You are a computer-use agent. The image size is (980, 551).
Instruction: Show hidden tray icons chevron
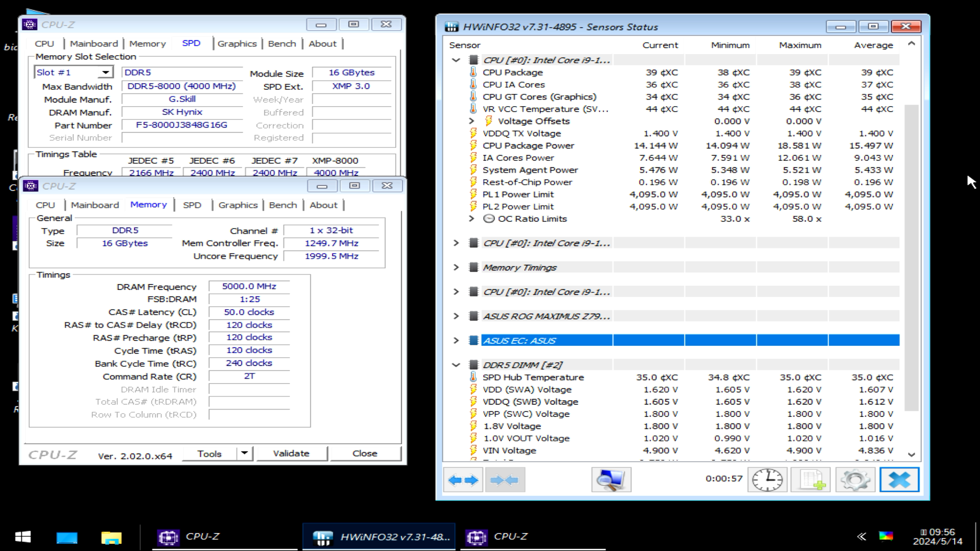click(862, 537)
